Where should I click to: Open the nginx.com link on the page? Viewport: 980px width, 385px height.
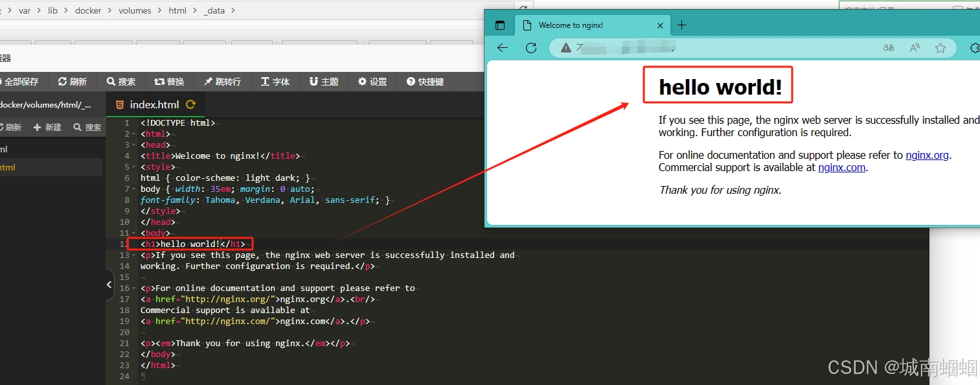(841, 167)
